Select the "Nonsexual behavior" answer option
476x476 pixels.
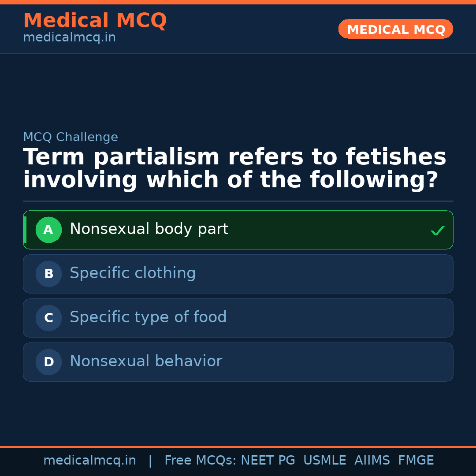pyautogui.click(x=146, y=361)
